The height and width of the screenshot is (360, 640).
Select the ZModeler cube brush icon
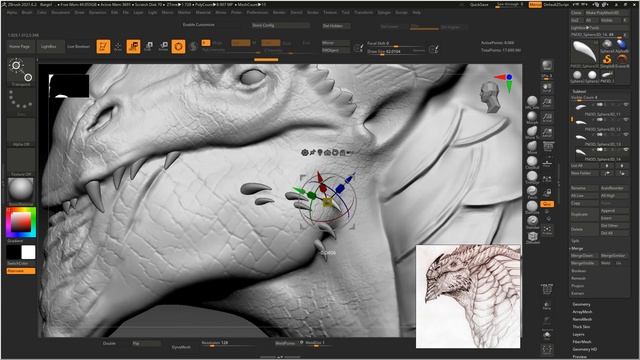pos(532,237)
